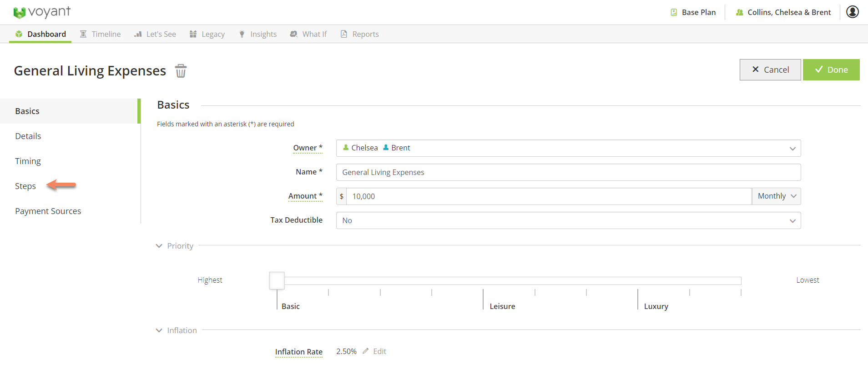Open the Monthly frequency dropdown

(776, 196)
